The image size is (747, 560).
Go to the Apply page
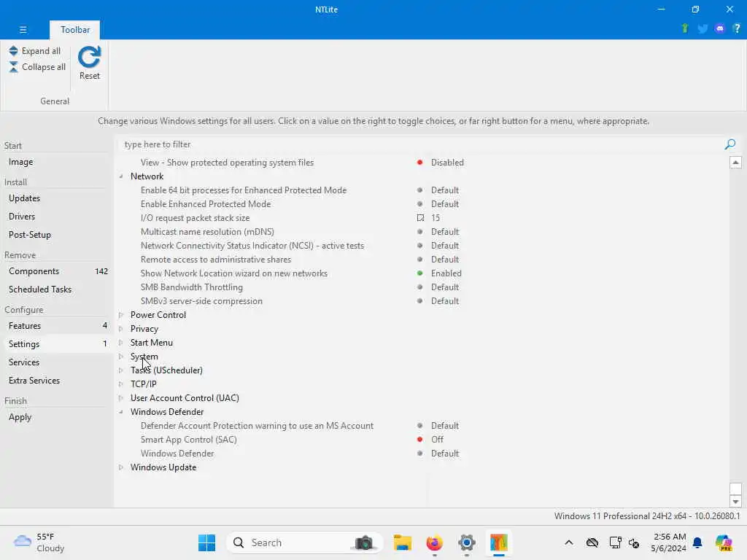20,416
